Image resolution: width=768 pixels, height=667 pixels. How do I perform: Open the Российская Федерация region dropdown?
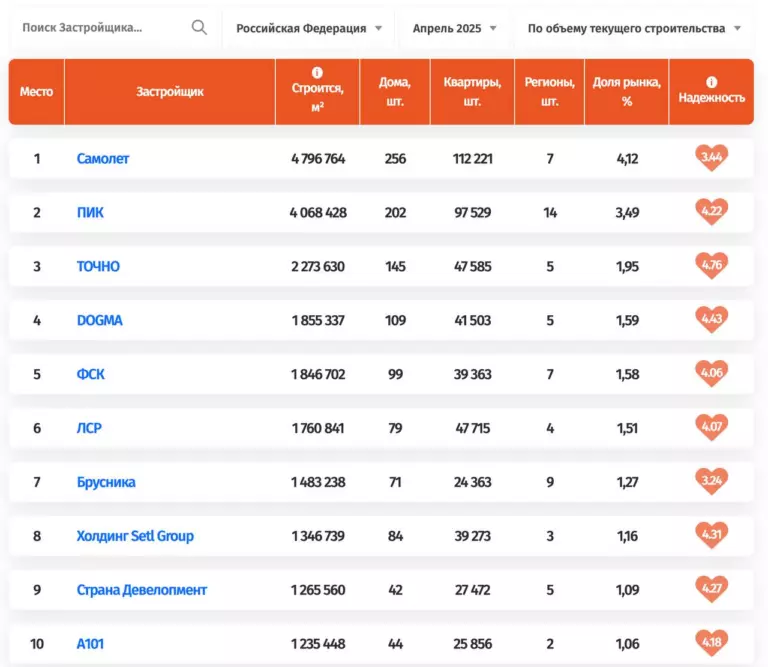(x=309, y=28)
